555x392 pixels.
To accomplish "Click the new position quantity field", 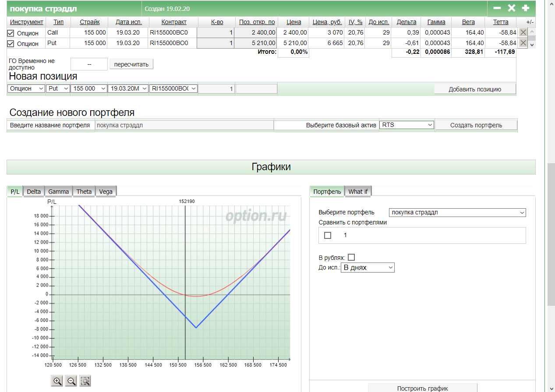I will point(217,89).
